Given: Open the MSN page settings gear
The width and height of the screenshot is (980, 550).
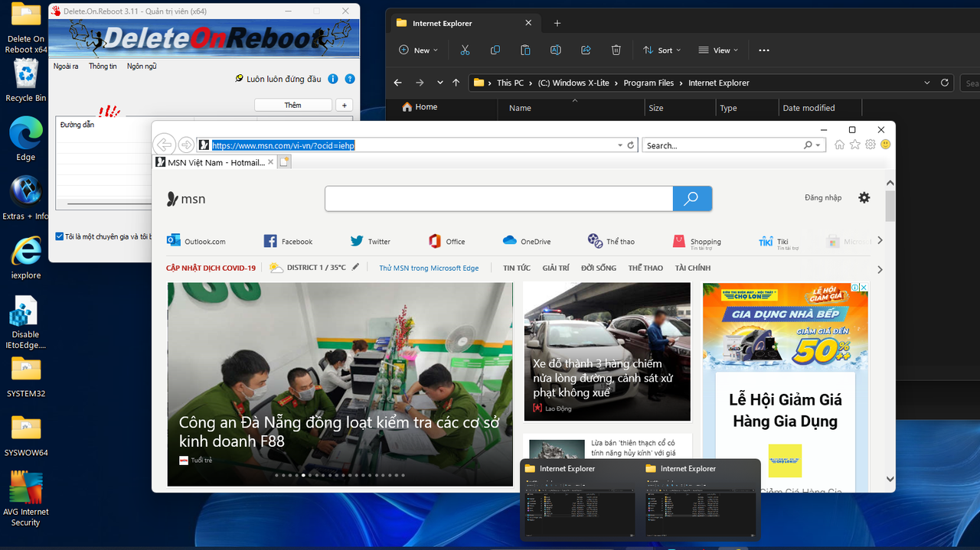Looking at the screenshot, I should tap(864, 197).
